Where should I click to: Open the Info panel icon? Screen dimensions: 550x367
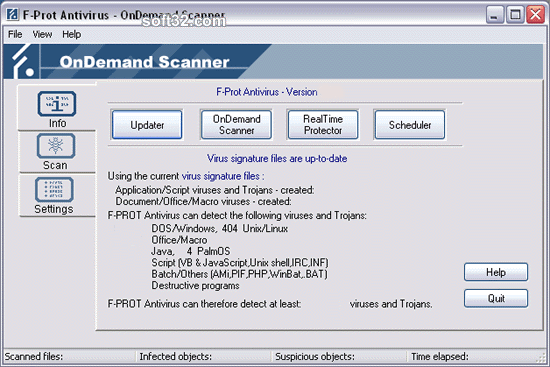(57, 104)
